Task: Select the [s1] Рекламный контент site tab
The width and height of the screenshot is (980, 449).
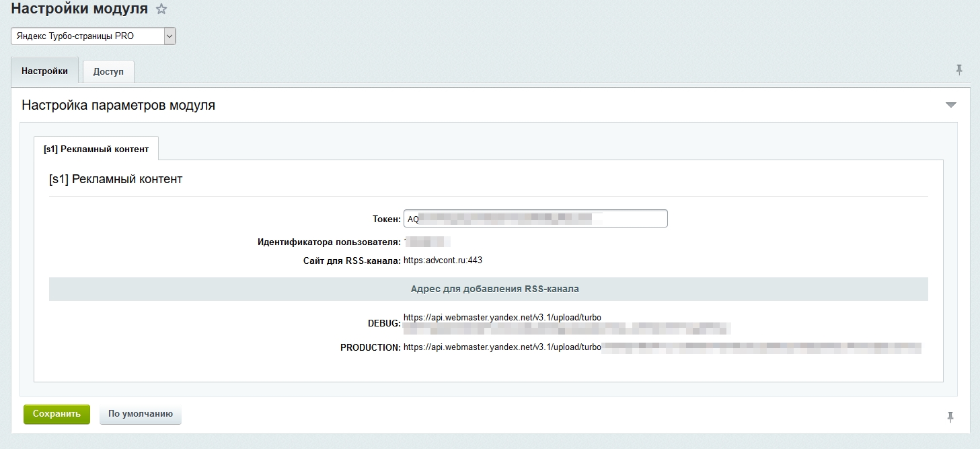Action: (x=96, y=149)
